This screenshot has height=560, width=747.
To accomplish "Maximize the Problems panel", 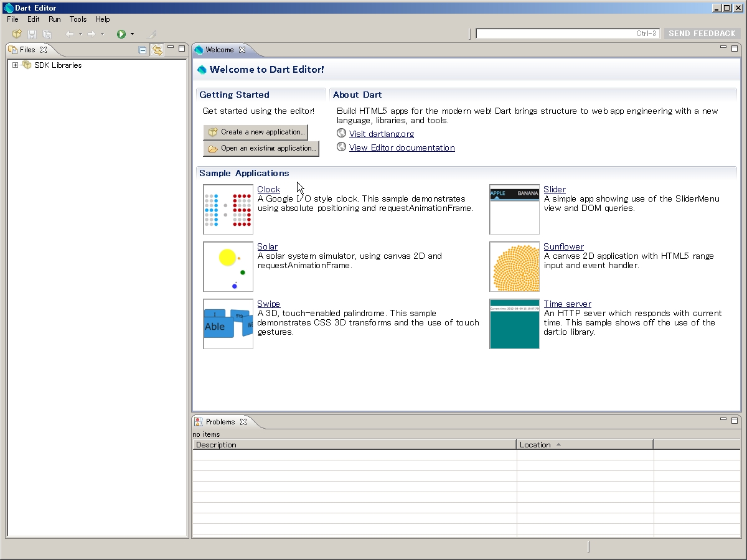I will (735, 420).
